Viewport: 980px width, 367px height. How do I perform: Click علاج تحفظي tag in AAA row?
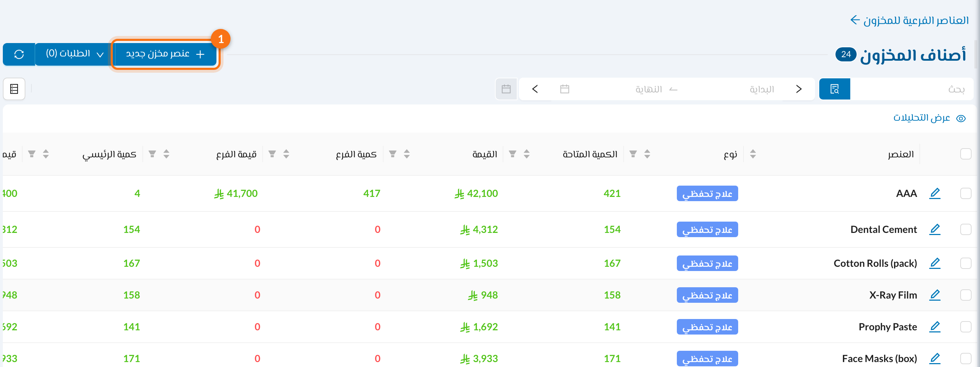tap(707, 193)
